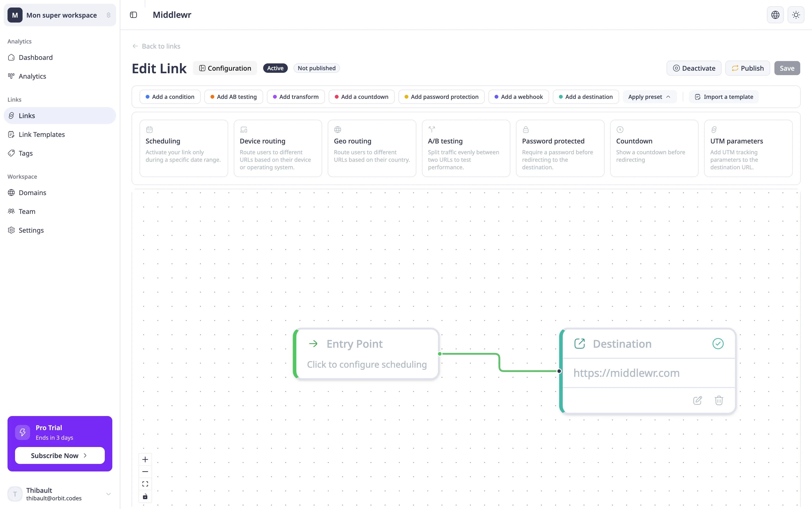This screenshot has width=812, height=509.
Task: Add password protection node
Action: coord(441,97)
